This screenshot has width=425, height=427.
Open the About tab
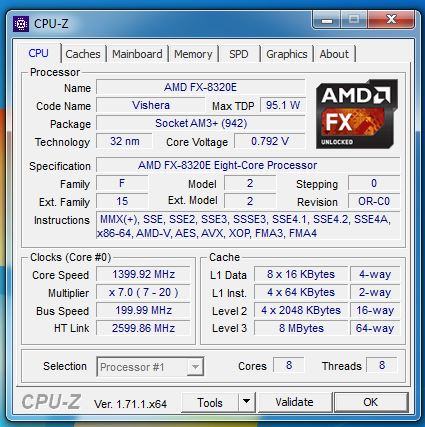pyautogui.click(x=334, y=54)
